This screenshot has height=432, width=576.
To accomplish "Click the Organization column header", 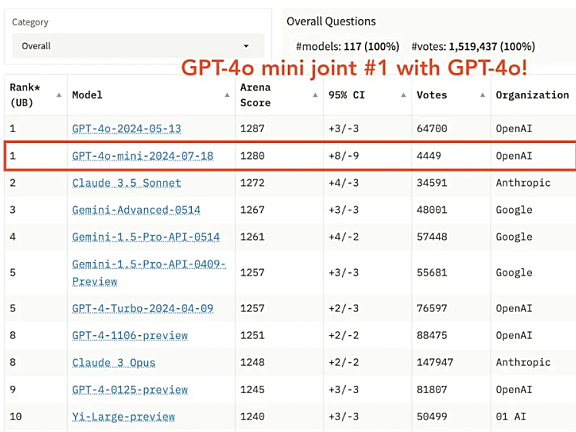I will pyautogui.click(x=532, y=95).
